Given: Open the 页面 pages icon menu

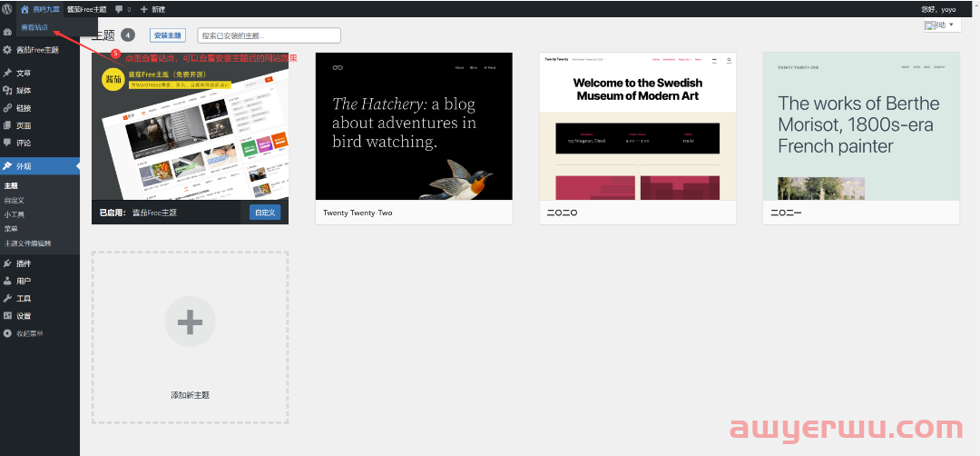Looking at the screenshot, I should 7,125.
